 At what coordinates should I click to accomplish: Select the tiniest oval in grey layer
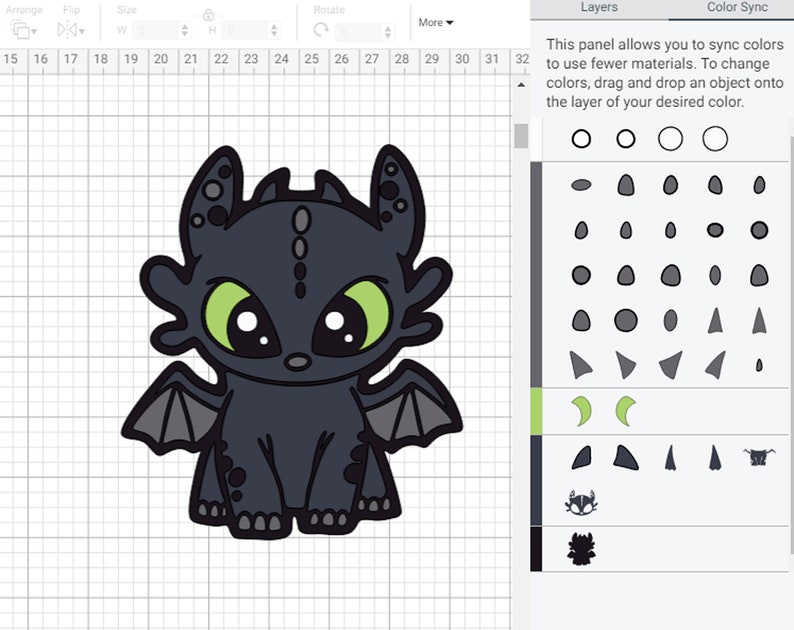(x=759, y=365)
